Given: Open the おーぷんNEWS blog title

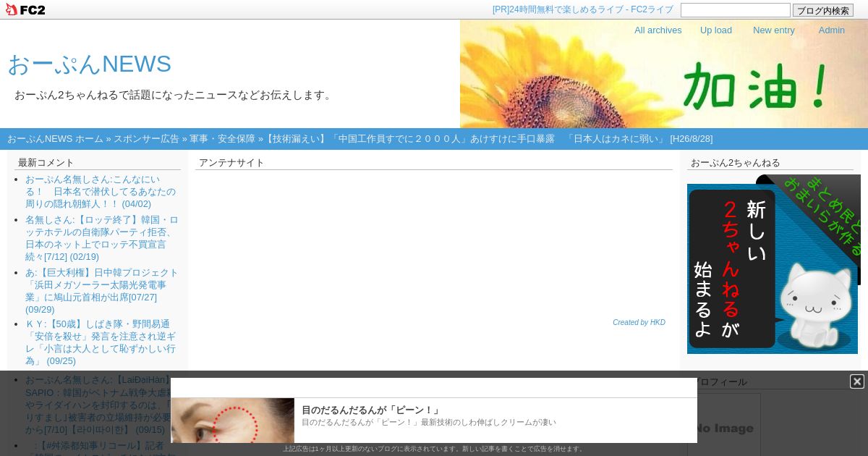Looking at the screenshot, I should [x=90, y=64].
